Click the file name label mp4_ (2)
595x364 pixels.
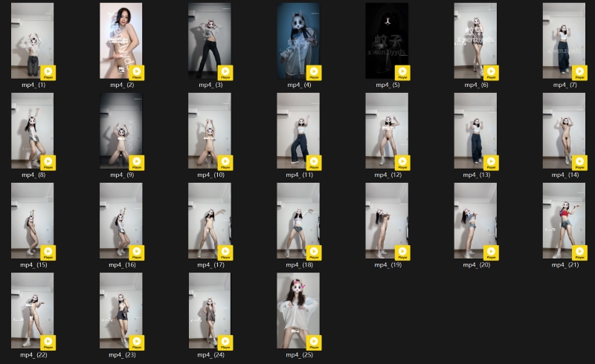[x=121, y=85]
